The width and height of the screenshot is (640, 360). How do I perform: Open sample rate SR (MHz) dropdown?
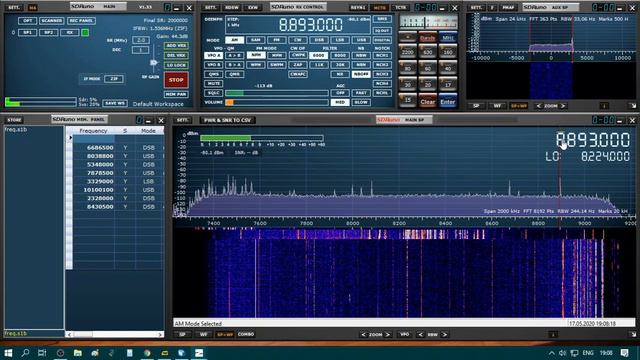pyautogui.click(x=141, y=40)
